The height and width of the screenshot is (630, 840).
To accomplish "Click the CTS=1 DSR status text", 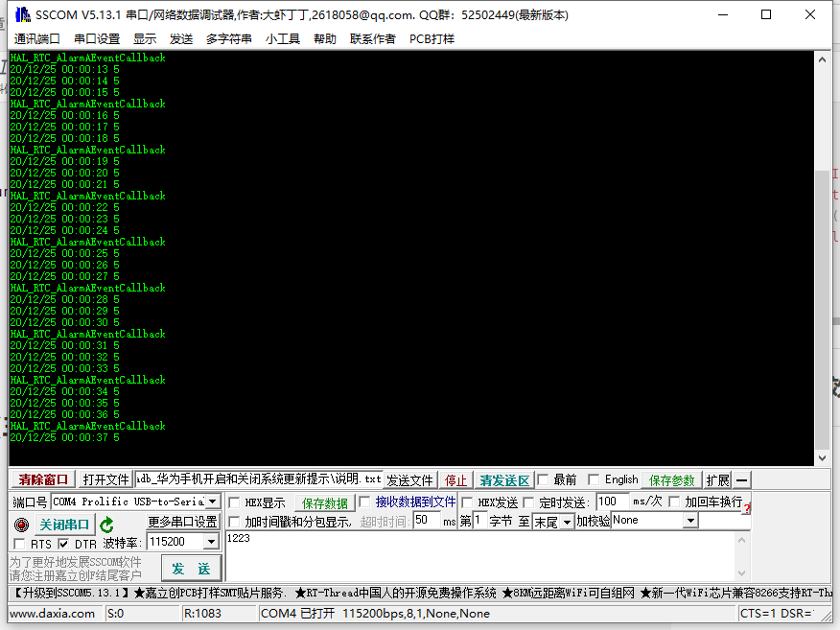I will pyautogui.click(x=776, y=614).
